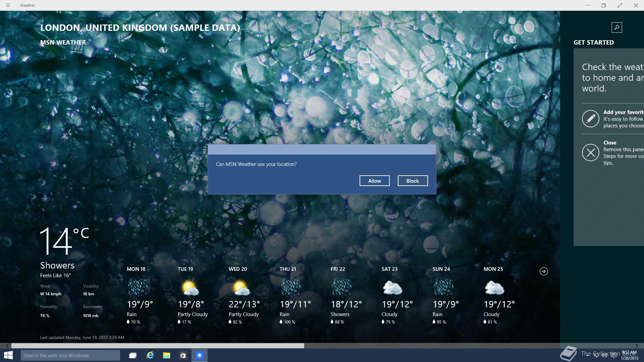Click the MON 18 day label

click(136, 269)
